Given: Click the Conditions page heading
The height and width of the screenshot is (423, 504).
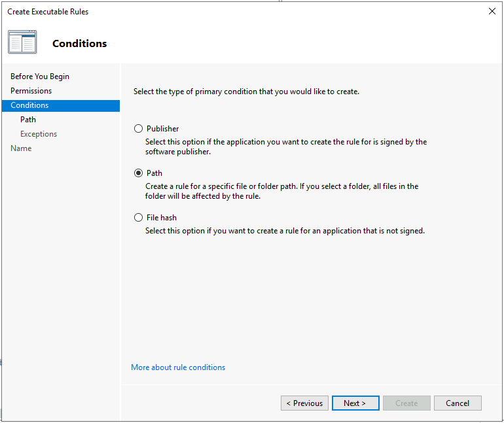Looking at the screenshot, I should [x=79, y=43].
